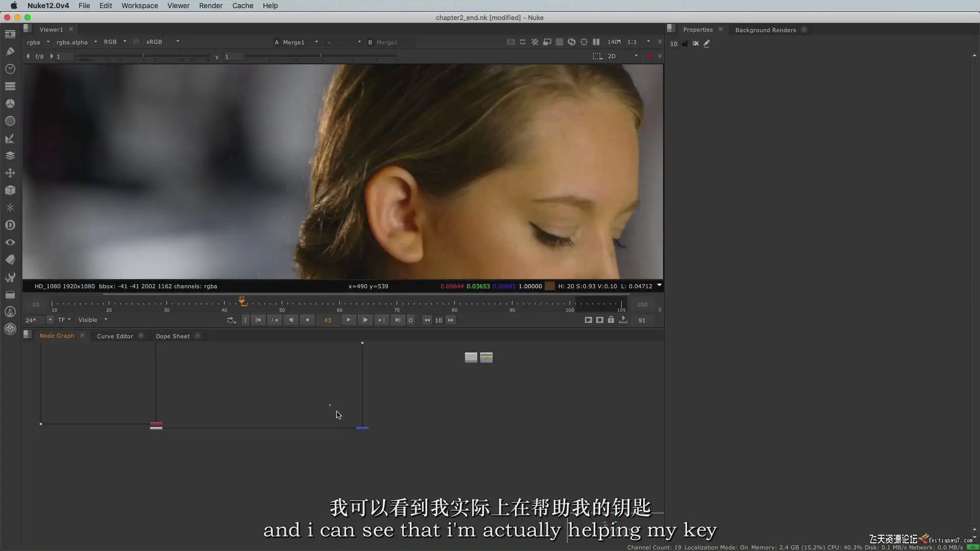Open the ToolSets wrench icon
980x551 pixels.
[x=10, y=277]
